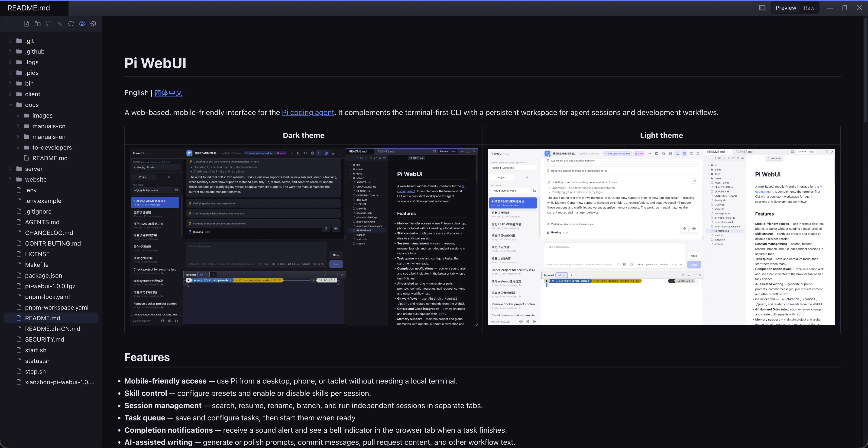Open pnpm-workspace.yaml in the file tree
This screenshot has height=448, width=868.
point(51,307)
